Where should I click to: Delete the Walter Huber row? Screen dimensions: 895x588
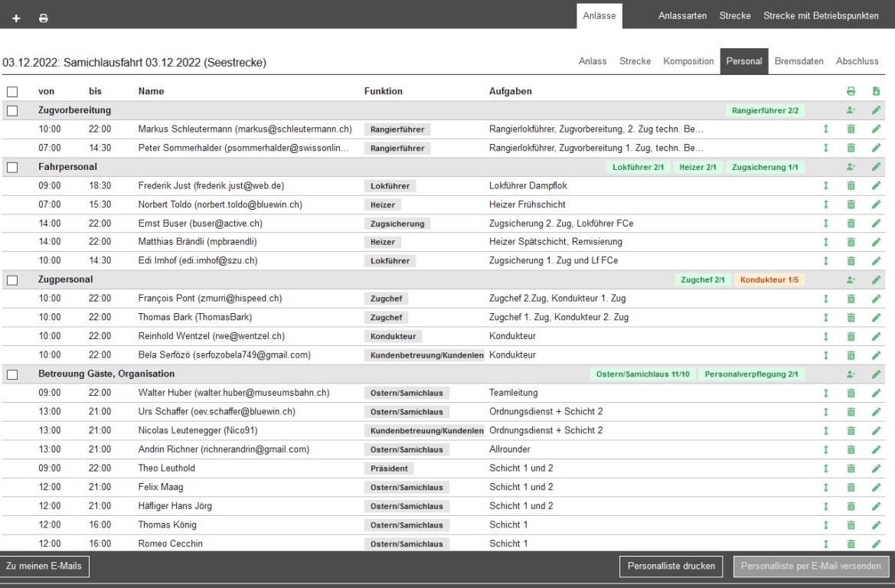(x=851, y=393)
